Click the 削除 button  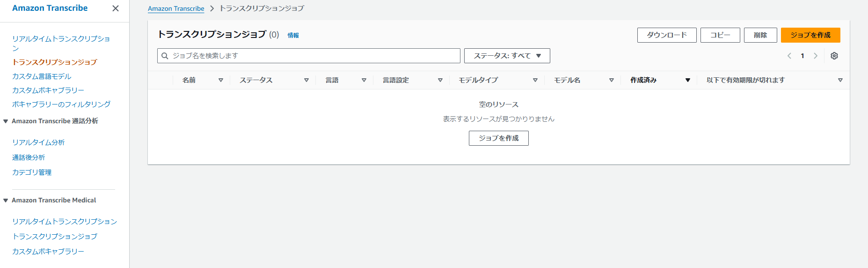[760, 35]
